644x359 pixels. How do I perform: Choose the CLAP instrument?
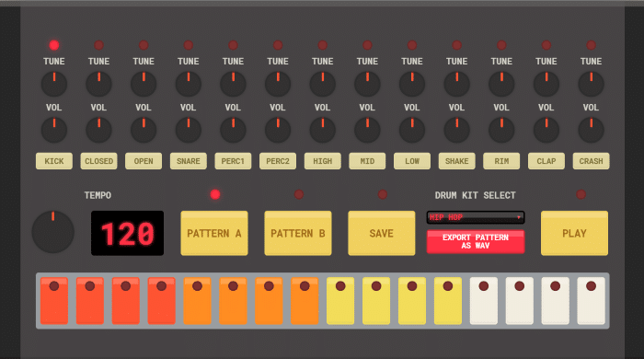pos(546,161)
